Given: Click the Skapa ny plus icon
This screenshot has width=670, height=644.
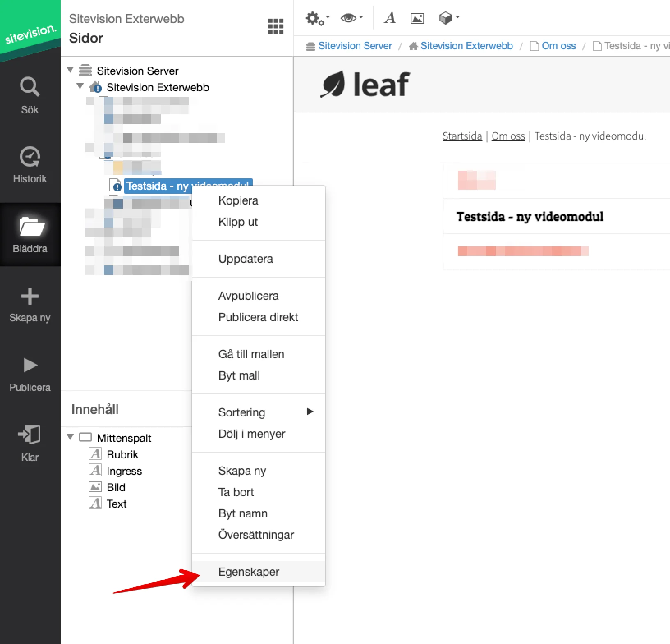Looking at the screenshot, I should (x=30, y=296).
